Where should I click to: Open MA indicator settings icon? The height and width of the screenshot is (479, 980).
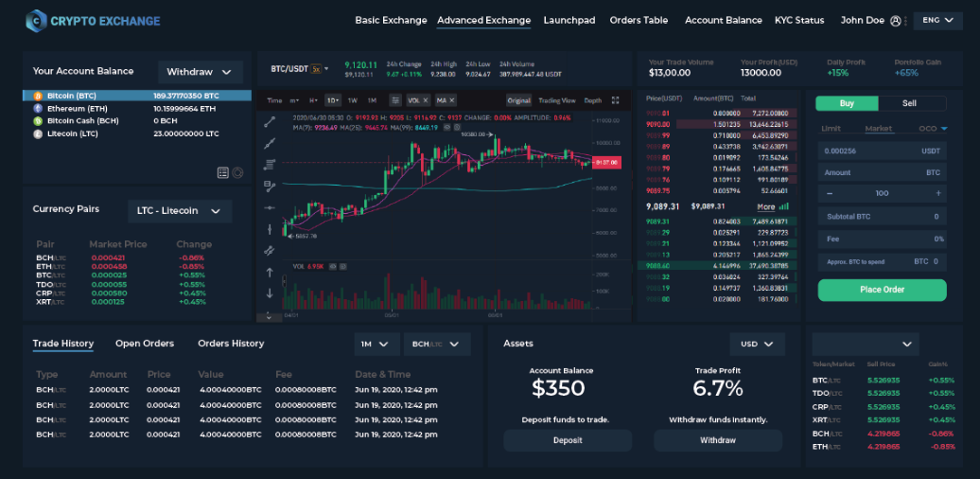457,127
